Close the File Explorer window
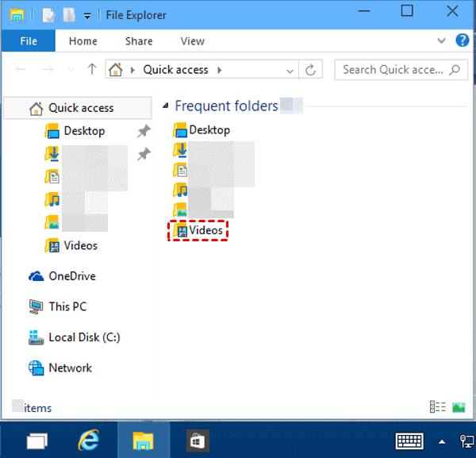Image resolution: width=476 pixels, height=458 pixels. point(452,11)
